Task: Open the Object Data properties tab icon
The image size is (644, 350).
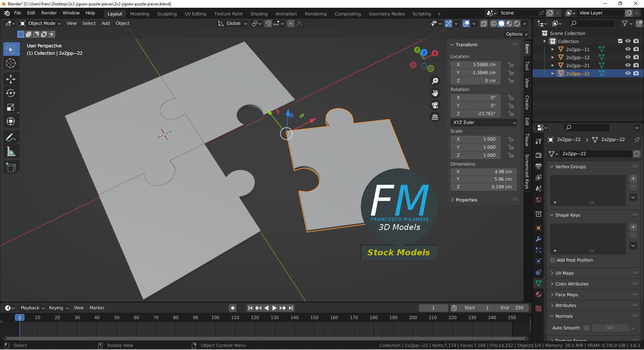Action: click(538, 283)
